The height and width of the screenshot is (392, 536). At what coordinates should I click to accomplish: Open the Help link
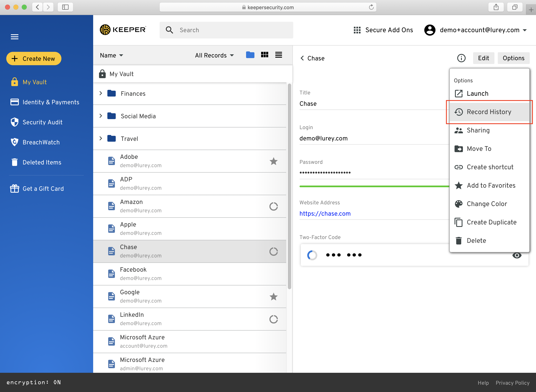point(483,383)
